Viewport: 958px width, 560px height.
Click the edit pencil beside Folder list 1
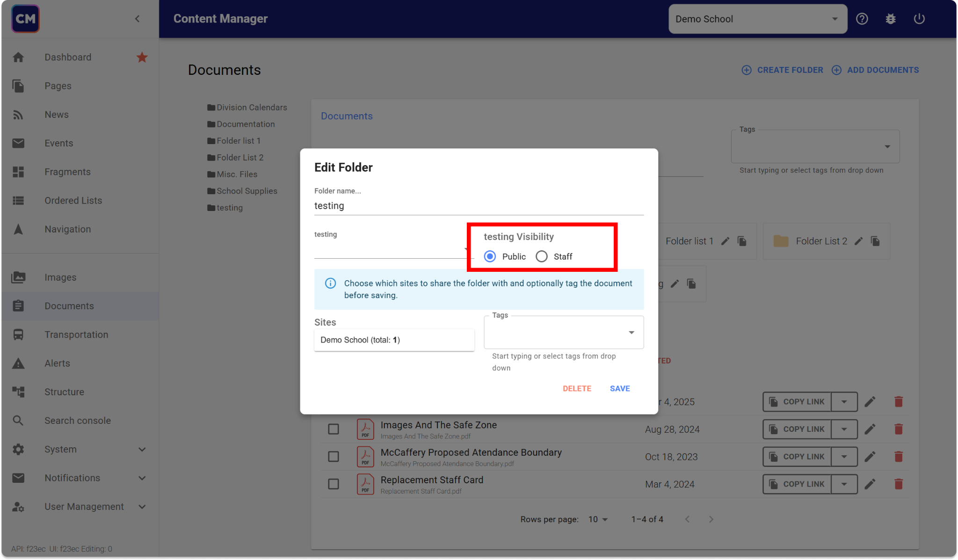point(725,241)
